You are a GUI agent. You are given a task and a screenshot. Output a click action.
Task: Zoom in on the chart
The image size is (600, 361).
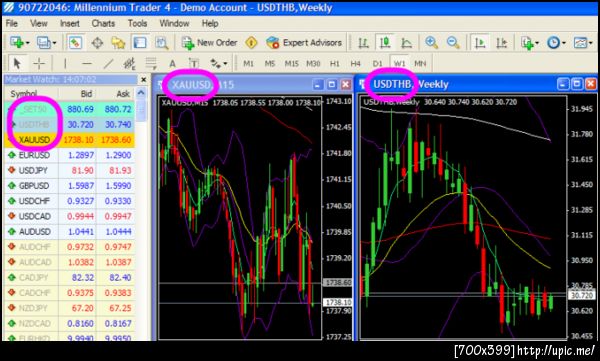431,42
